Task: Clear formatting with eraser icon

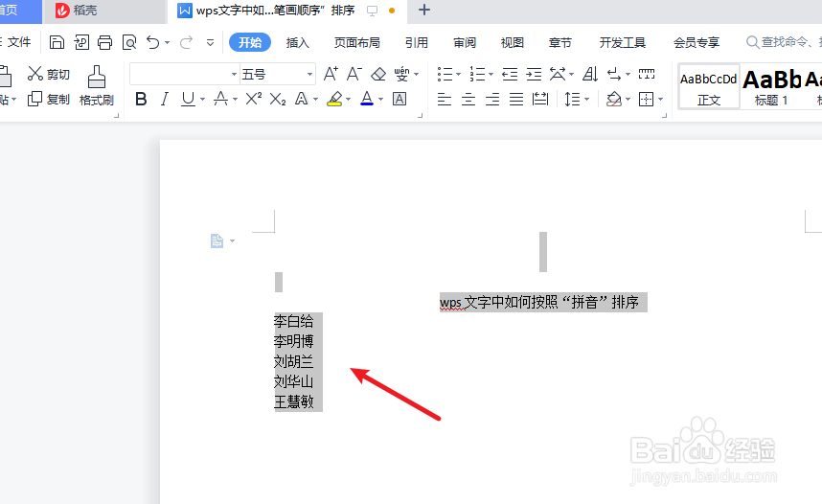Action: pos(378,74)
